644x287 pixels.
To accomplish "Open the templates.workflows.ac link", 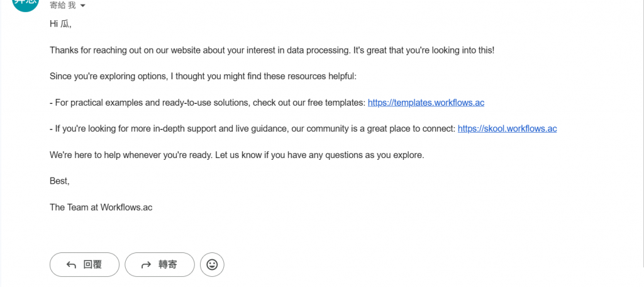I will point(426,103).
